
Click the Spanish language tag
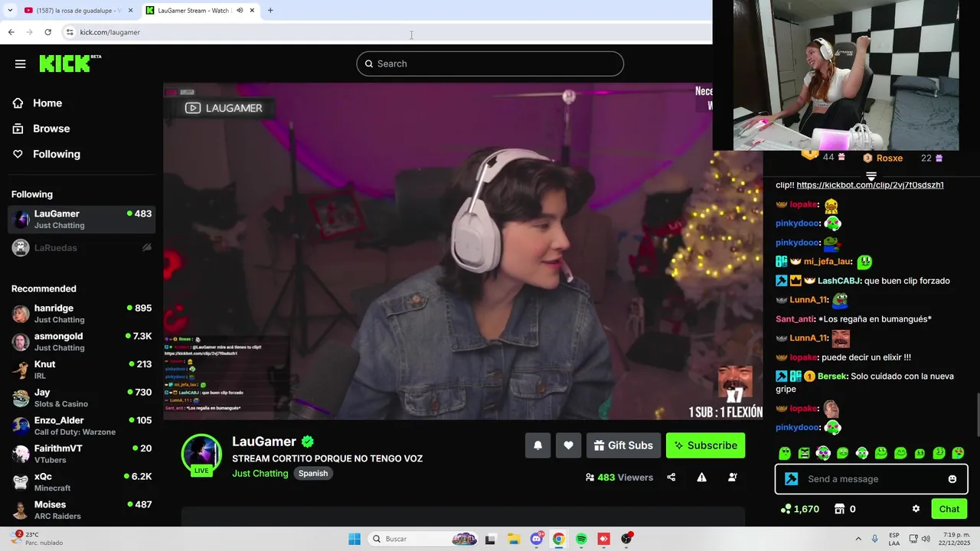click(x=313, y=474)
